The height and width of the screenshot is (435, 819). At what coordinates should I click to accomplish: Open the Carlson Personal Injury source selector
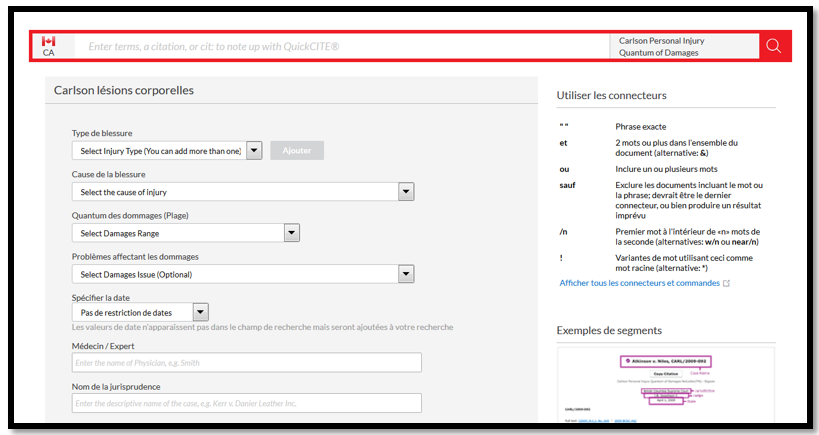pos(684,46)
